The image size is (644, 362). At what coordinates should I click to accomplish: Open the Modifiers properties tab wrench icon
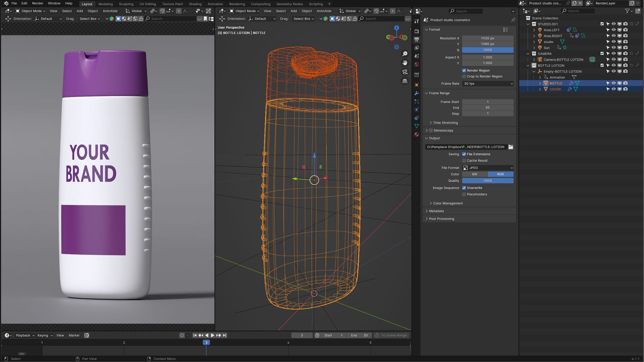click(x=417, y=93)
